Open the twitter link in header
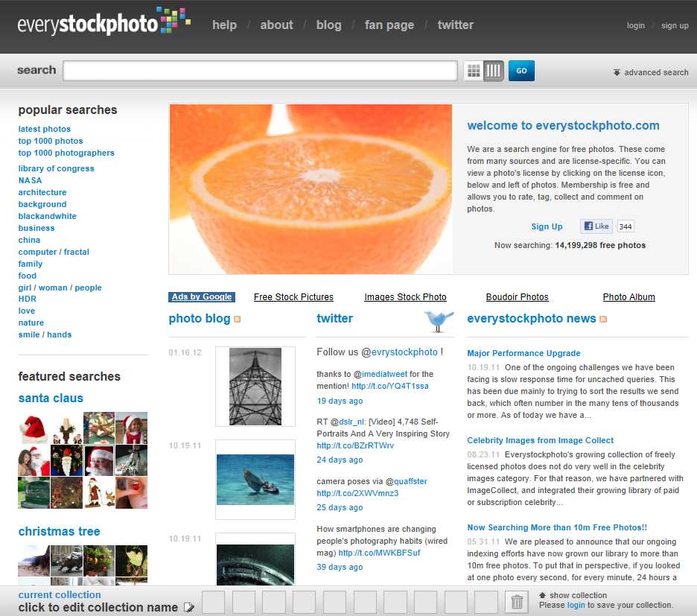Image resolution: width=697 pixels, height=616 pixels. [456, 25]
